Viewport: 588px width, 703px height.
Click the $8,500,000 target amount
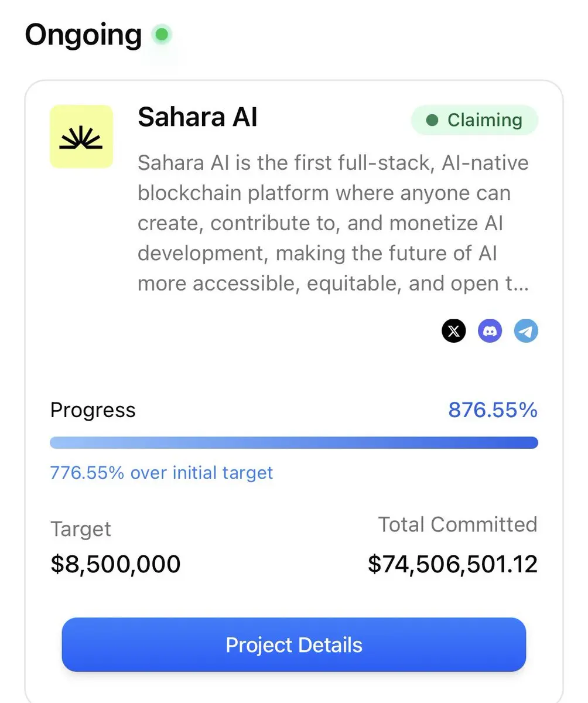coord(115,564)
